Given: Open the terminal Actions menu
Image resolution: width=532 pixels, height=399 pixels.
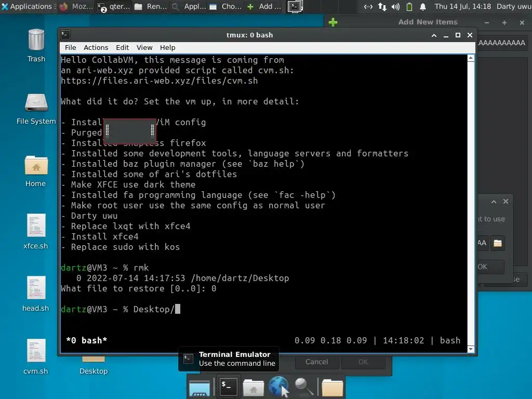Looking at the screenshot, I should pos(96,47).
